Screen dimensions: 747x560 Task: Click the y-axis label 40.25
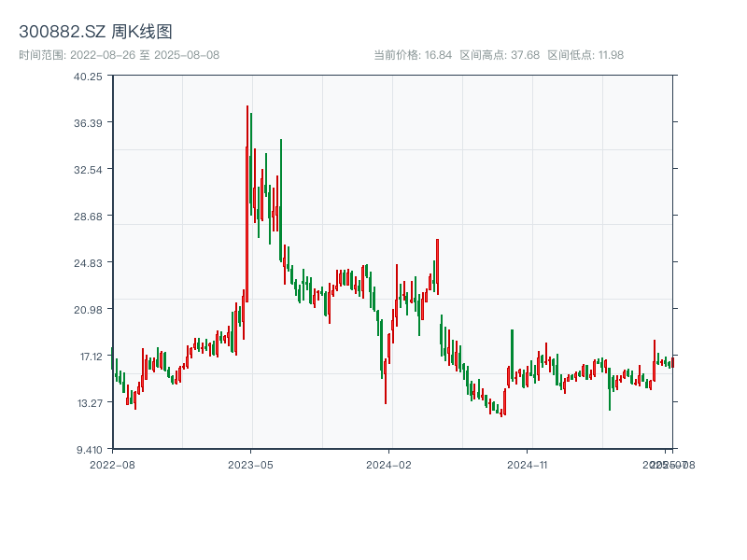point(88,77)
